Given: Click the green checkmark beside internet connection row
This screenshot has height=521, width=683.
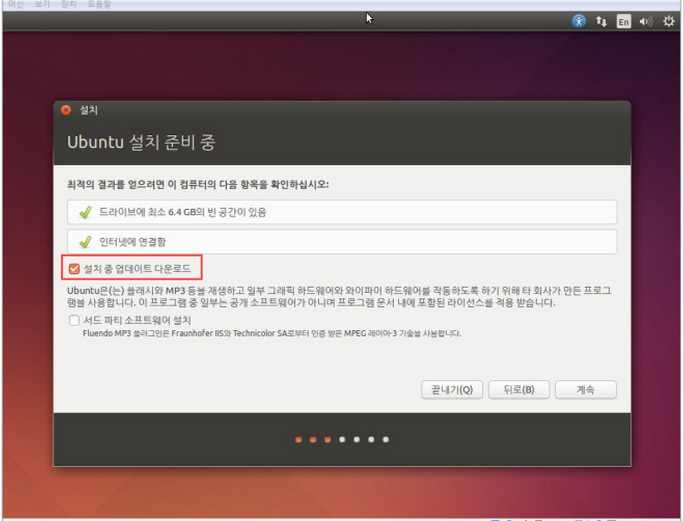Looking at the screenshot, I should point(85,242).
